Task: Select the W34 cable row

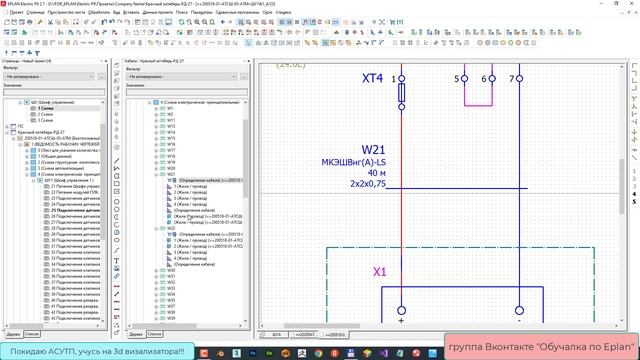Action: pos(171,294)
